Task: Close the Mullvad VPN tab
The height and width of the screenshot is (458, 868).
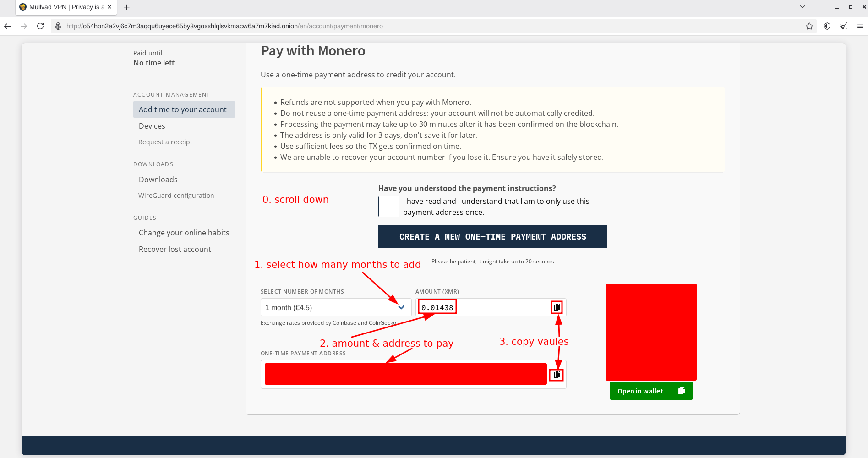Action: click(109, 7)
